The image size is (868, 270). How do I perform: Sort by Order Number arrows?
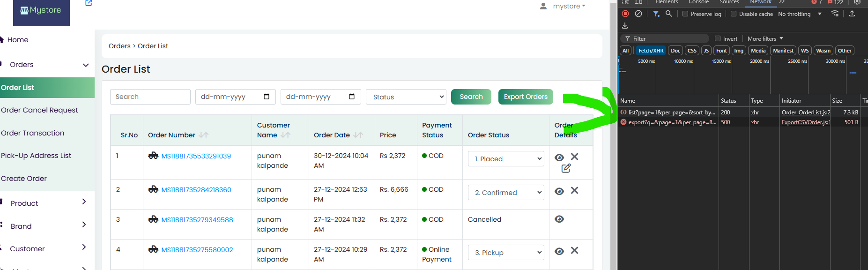point(203,135)
